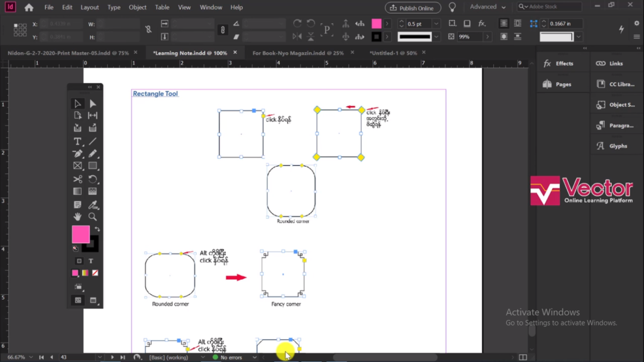
Task: Switch to For Book-Nyo Magazin.indd tab
Action: point(298,53)
